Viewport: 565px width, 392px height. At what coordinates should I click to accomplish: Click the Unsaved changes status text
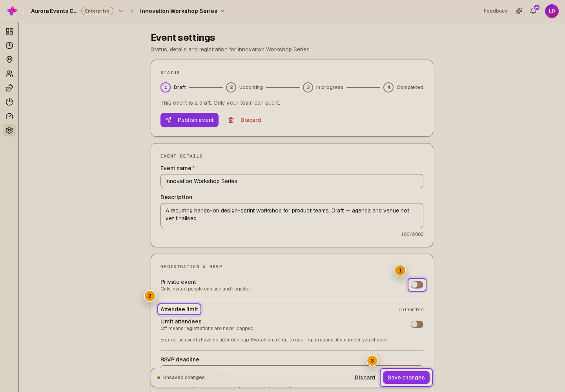coord(184,377)
